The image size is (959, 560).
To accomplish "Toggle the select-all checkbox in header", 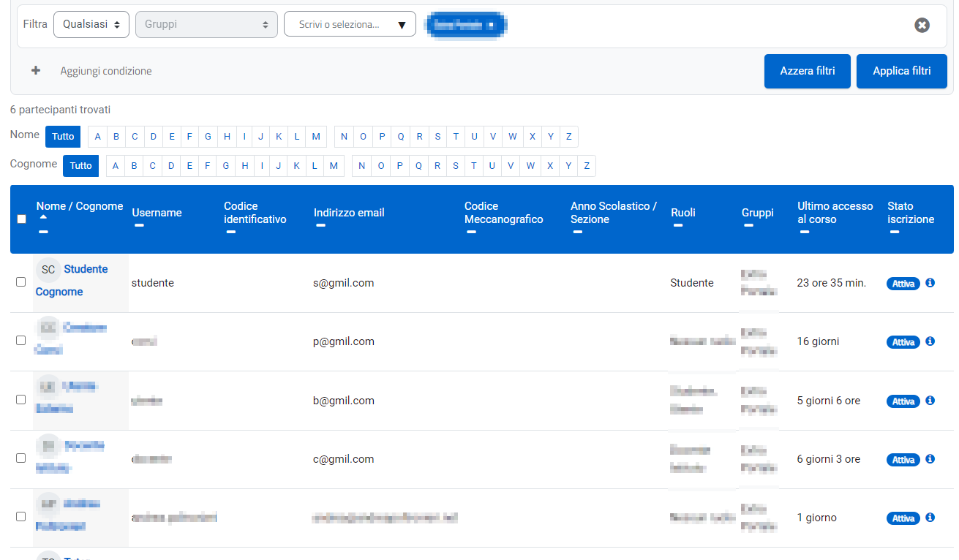I will (x=21, y=219).
